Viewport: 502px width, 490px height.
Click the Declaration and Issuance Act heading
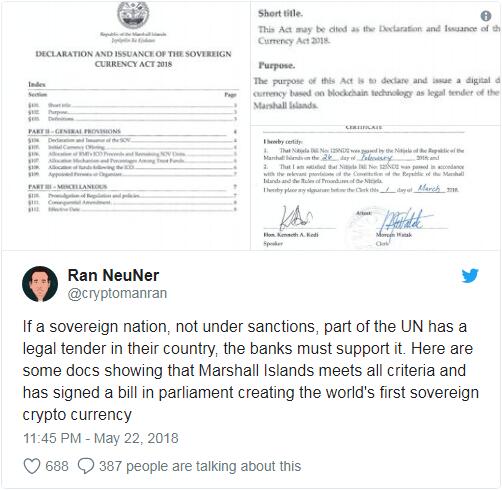tap(133, 59)
